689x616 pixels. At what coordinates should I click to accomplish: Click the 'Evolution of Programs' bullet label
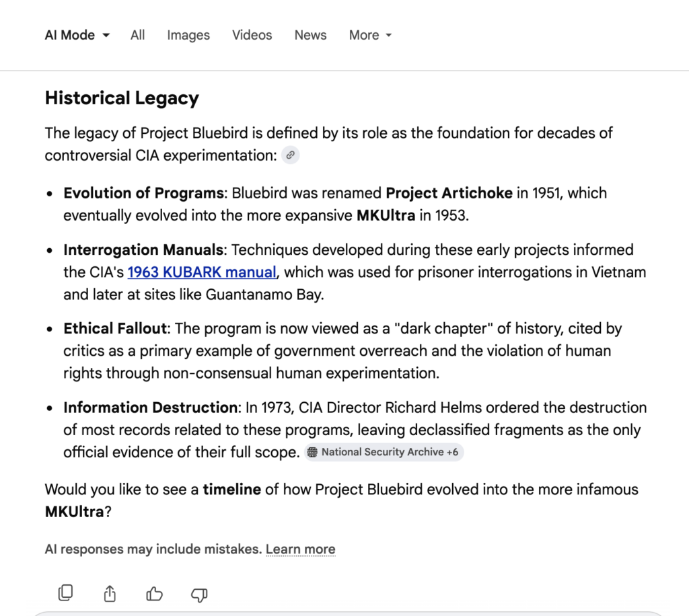click(143, 193)
